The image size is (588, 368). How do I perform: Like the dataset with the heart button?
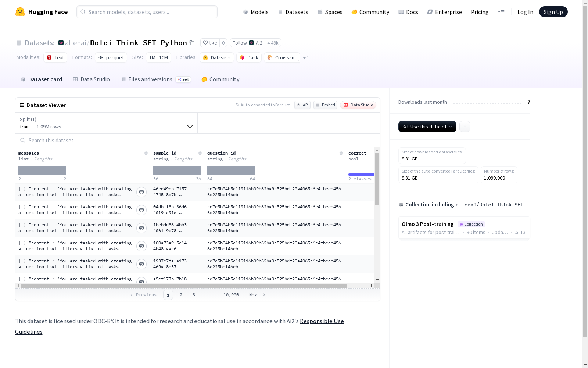210,43
